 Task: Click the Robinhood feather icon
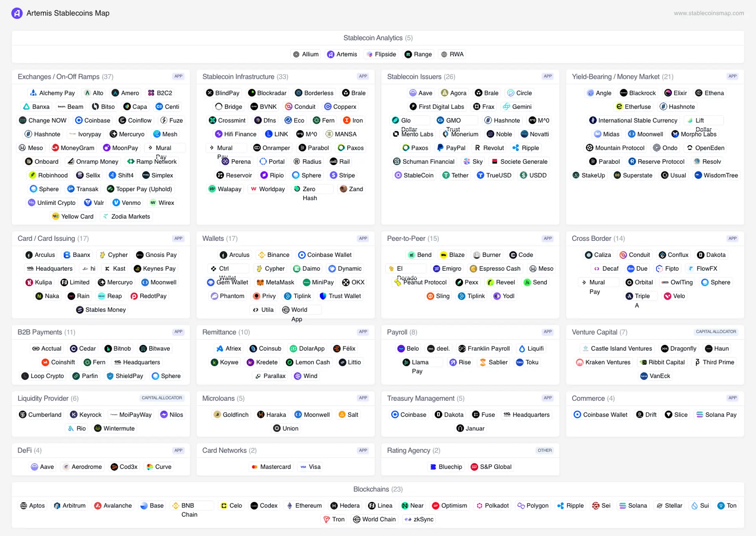click(x=32, y=175)
